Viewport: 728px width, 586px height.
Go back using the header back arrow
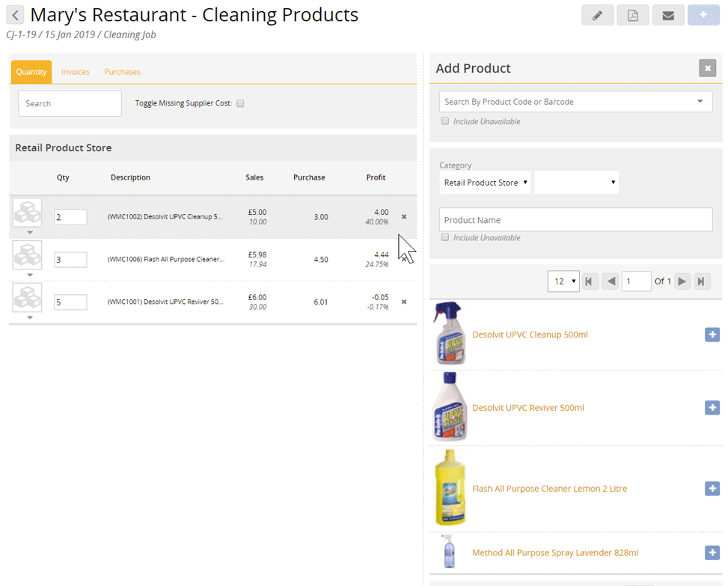pyautogui.click(x=15, y=15)
